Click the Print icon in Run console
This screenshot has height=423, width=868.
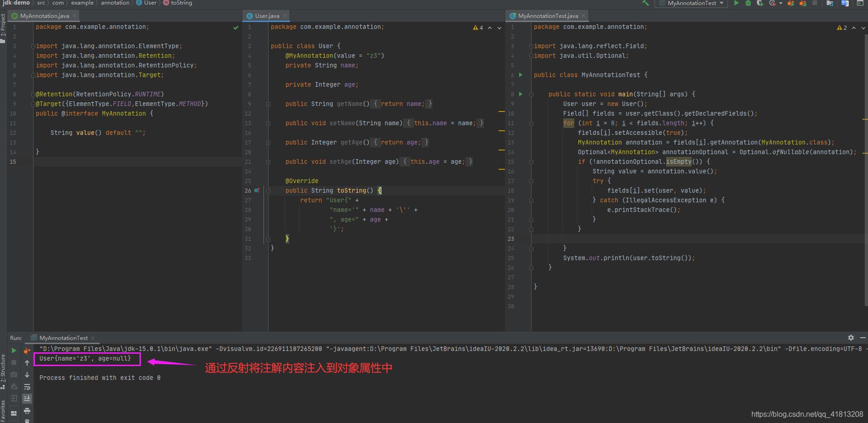[27, 411]
